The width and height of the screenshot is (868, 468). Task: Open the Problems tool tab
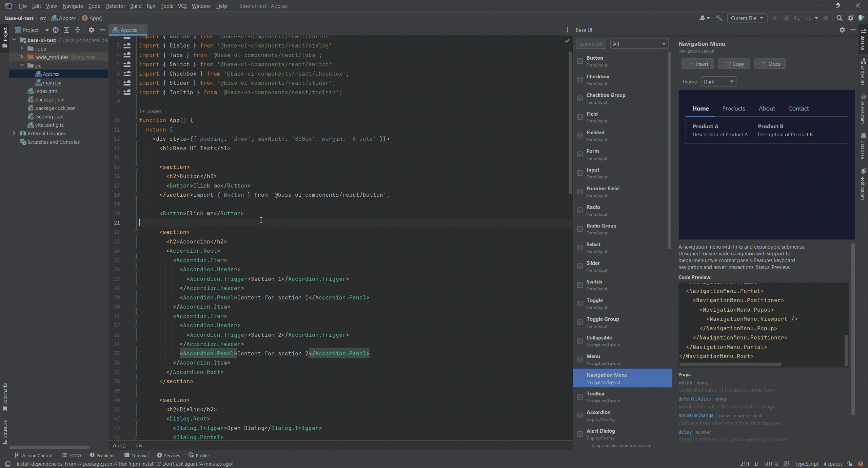pos(102,455)
